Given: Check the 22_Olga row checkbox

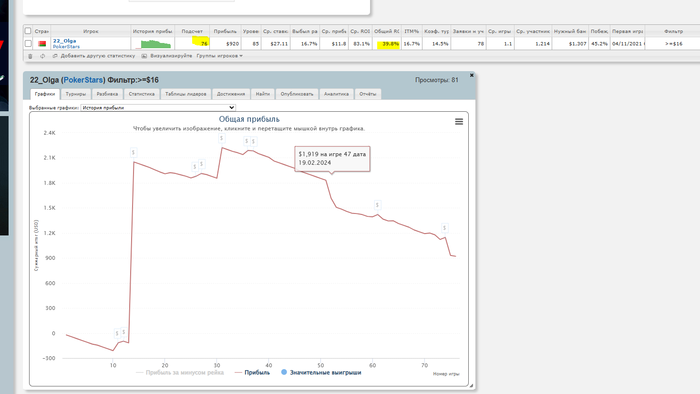Looking at the screenshot, I should coord(28,43).
